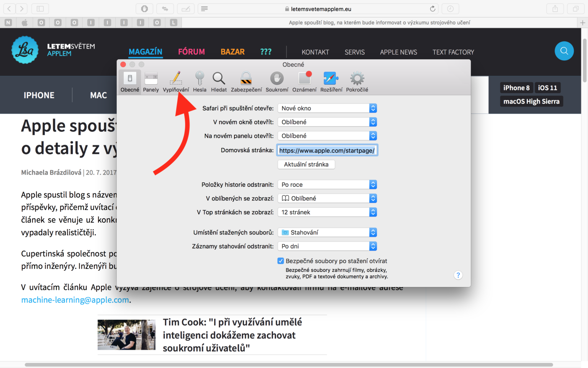Toggle the Safari sidebar button
The width and height of the screenshot is (588, 368).
click(x=40, y=8)
